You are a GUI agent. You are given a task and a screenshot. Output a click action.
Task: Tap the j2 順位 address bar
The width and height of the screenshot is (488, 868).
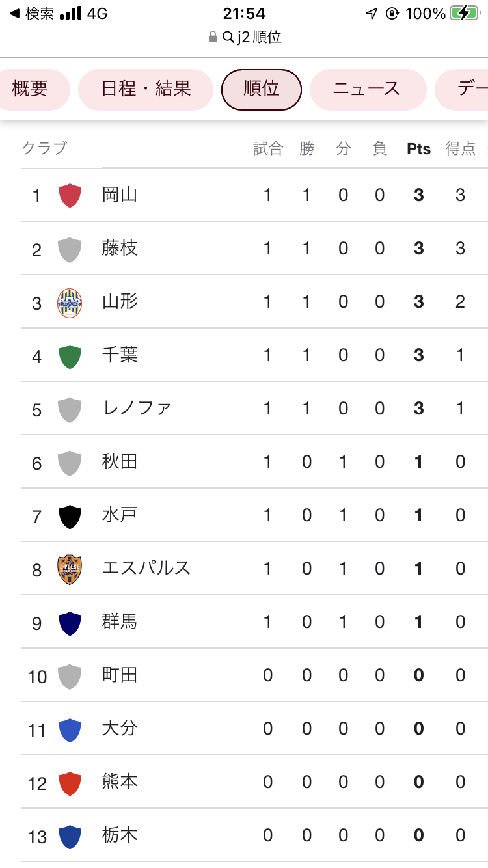pyautogui.click(x=251, y=37)
